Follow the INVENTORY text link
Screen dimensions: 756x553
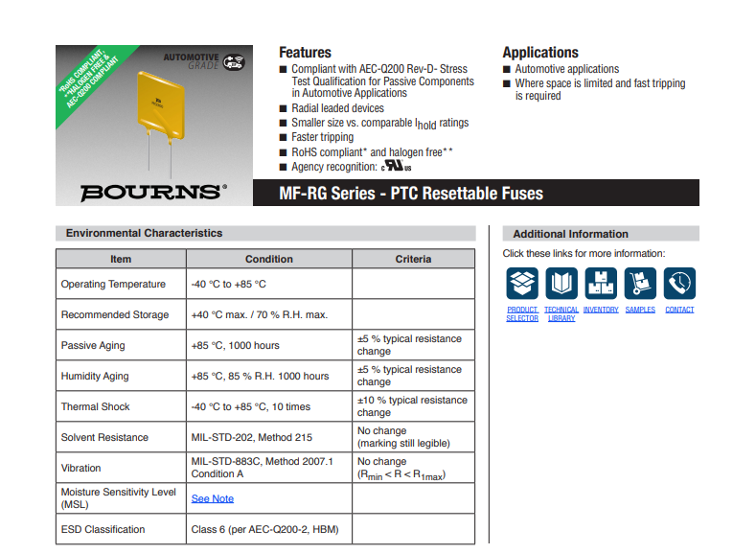tap(601, 310)
